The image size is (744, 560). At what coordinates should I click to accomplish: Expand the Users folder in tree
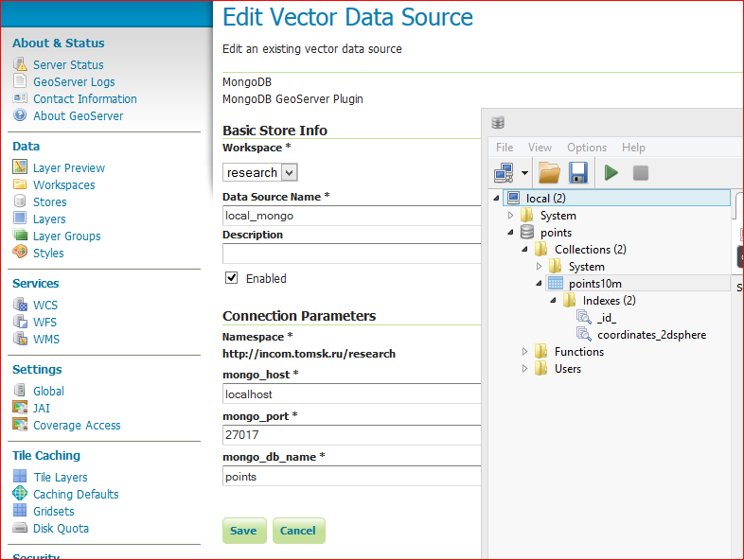[x=525, y=369]
